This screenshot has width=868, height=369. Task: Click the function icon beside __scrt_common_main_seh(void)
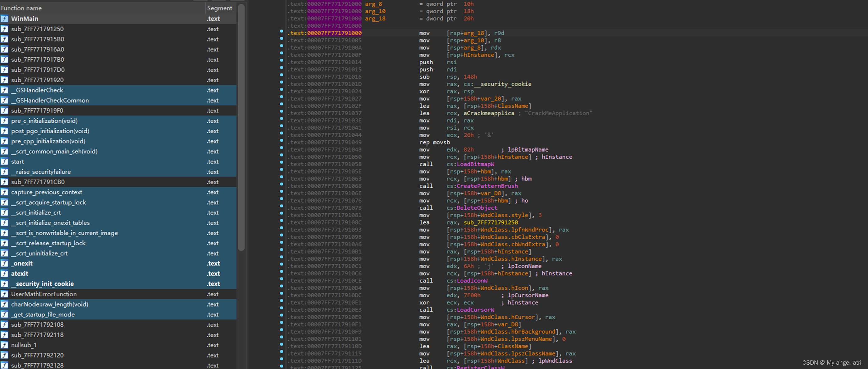tap(4, 151)
